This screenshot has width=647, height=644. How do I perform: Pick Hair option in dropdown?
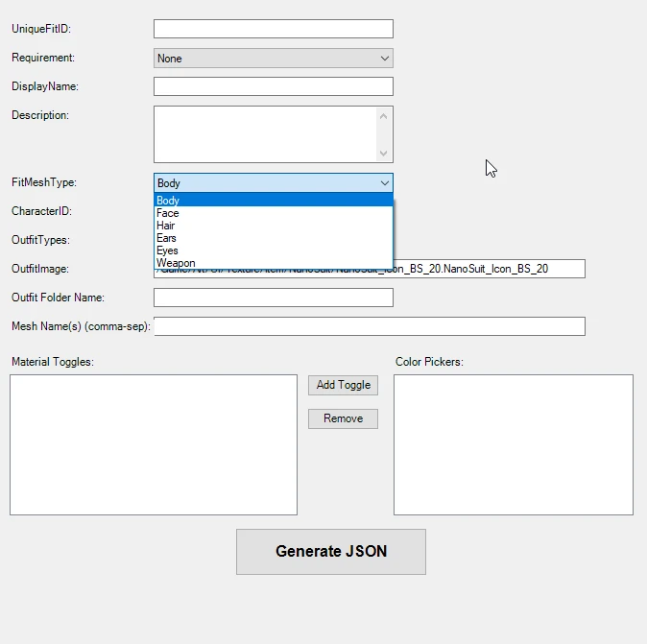point(273,226)
